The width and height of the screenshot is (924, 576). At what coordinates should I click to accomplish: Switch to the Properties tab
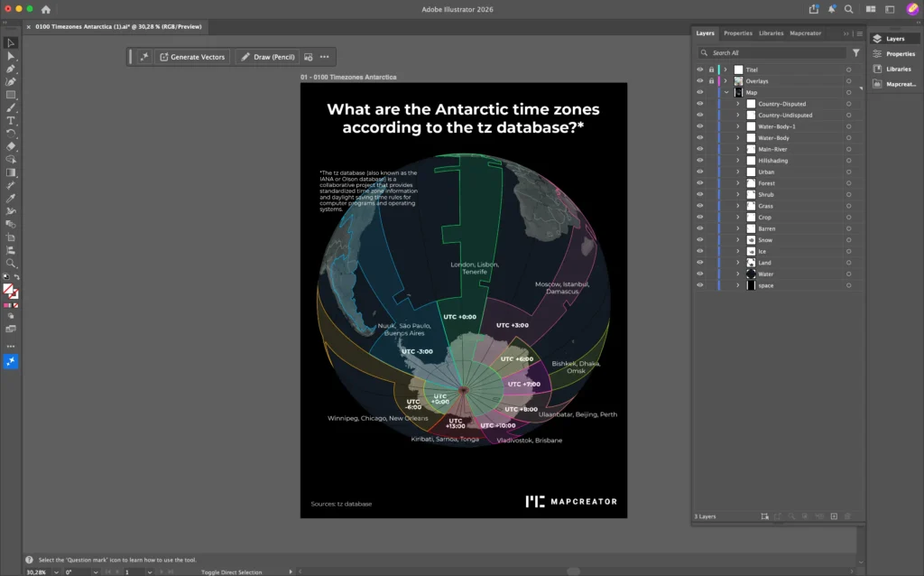[738, 33]
